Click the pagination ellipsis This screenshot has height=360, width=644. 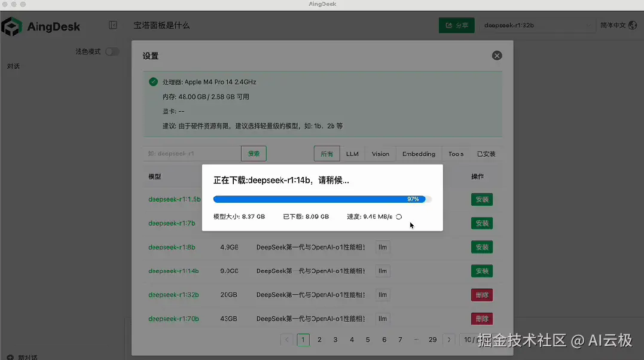[416, 340]
